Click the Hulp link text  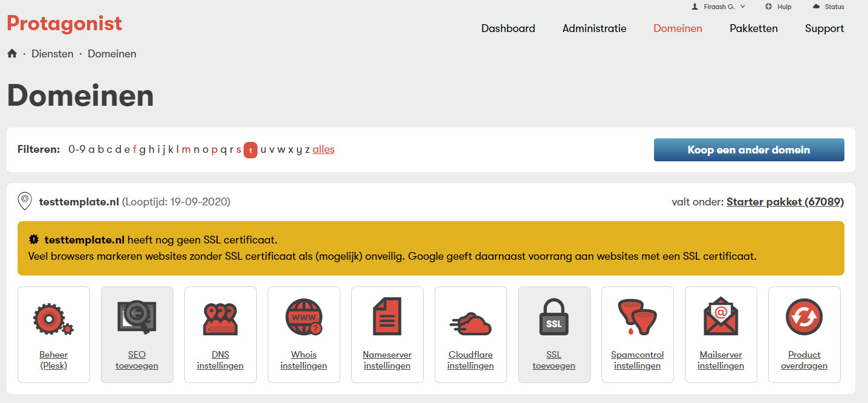pos(784,7)
